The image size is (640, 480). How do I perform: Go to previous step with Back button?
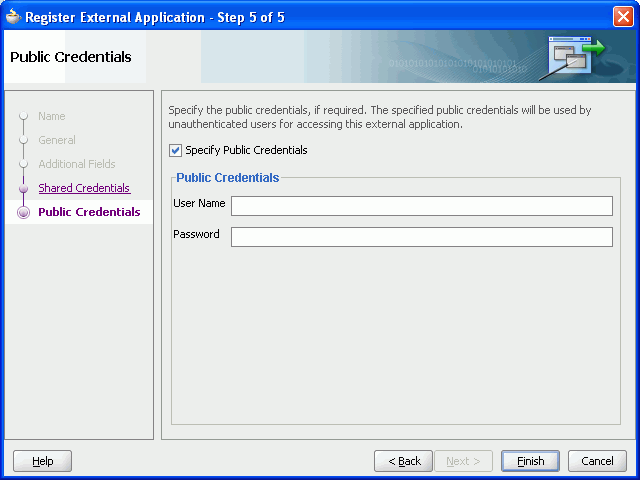(x=403, y=461)
